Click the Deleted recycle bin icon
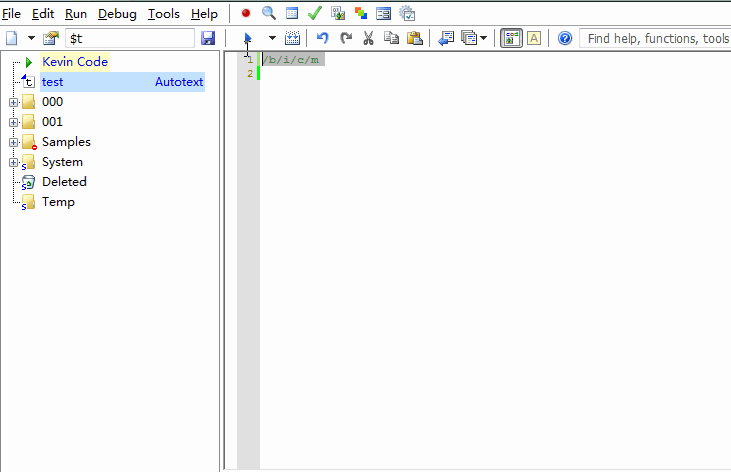This screenshot has width=731, height=472. (x=28, y=182)
